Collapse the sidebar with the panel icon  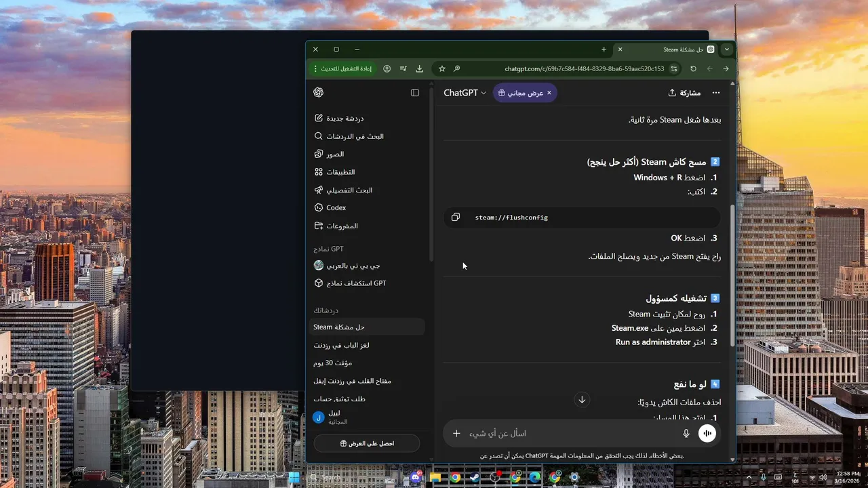(415, 93)
